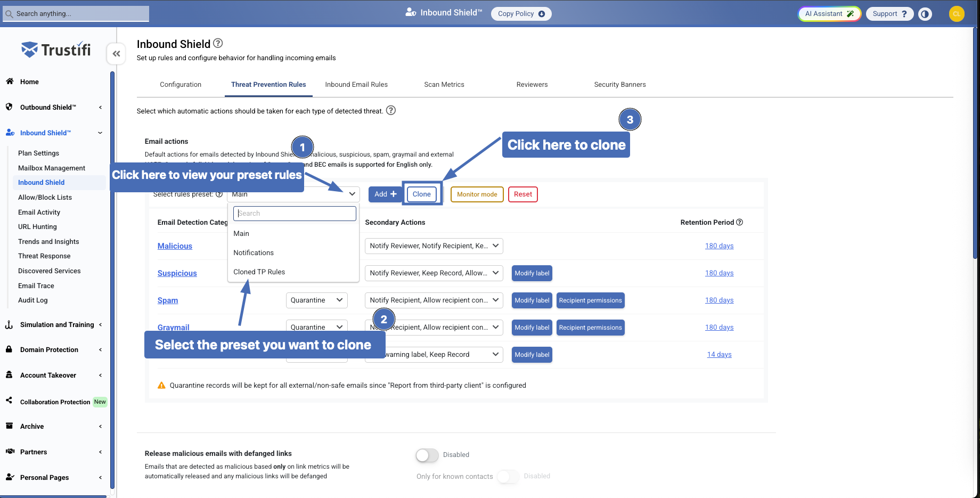Collapse the sidebar with double-chevron icon
Viewport: 980px width, 498px height.
(116, 54)
